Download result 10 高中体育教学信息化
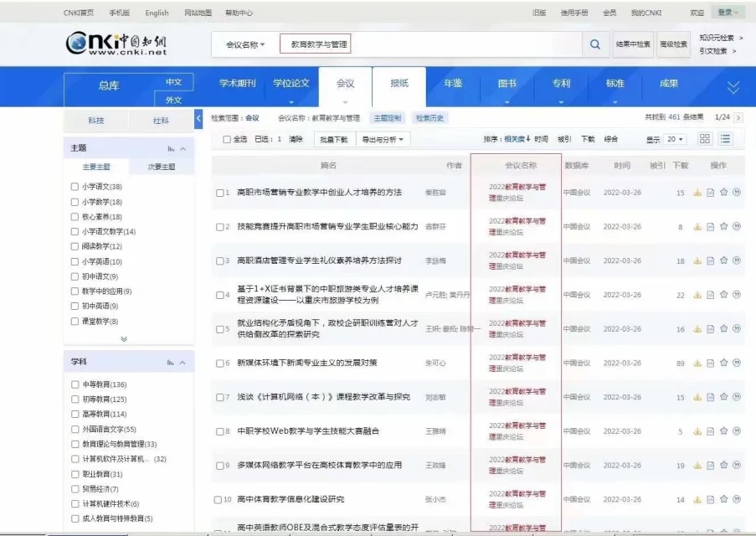Screen dimensions: 756x536 pyautogui.click(x=697, y=500)
